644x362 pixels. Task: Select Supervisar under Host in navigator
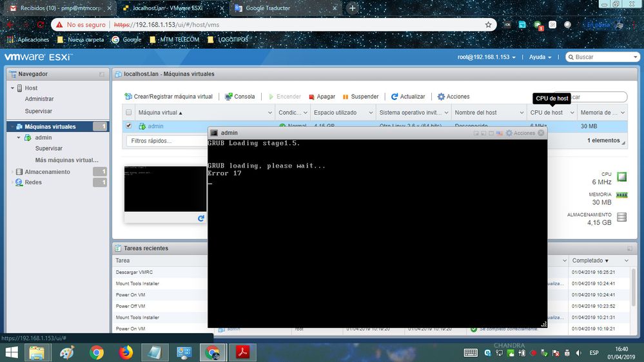[x=39, y=111]
